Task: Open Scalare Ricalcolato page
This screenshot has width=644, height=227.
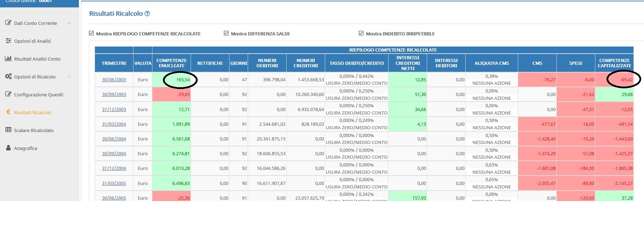Action: click(x=34, y=130)
